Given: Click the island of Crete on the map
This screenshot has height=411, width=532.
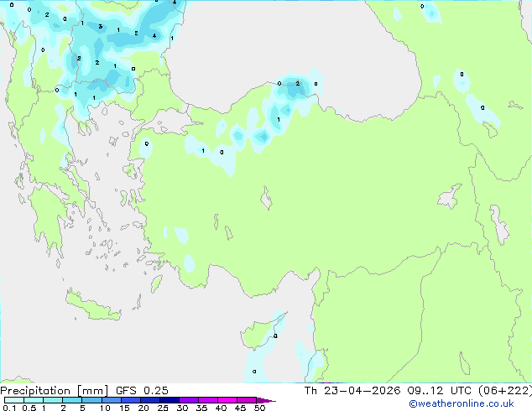Looking at the screenshot, I should [94, 307].
